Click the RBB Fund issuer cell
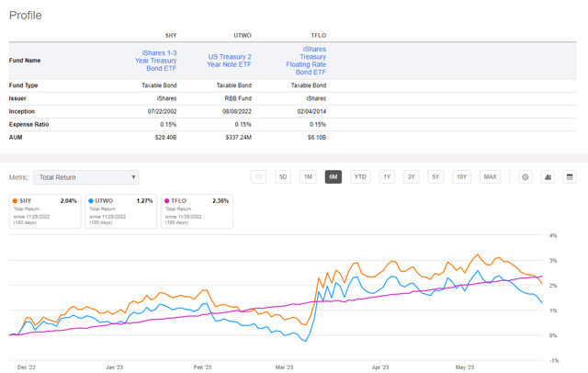The height and width of the screenshot is (373, 588). 238,98
